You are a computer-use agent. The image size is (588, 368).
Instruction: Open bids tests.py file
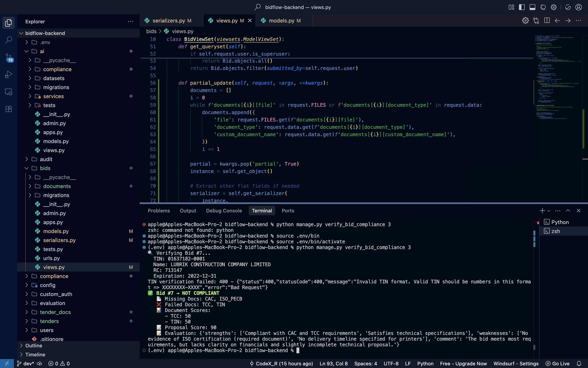[x=78, y=249]
